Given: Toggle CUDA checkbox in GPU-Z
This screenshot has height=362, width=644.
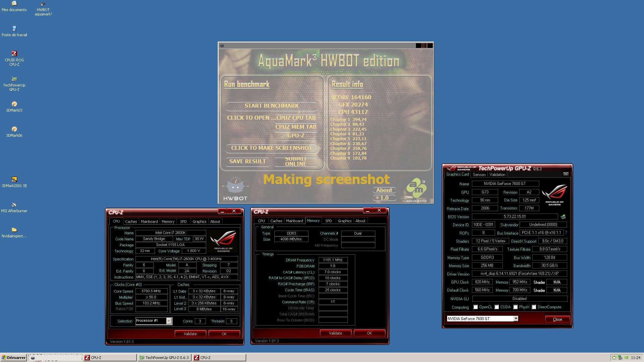Looking at the screenshot, I should 496,307.
